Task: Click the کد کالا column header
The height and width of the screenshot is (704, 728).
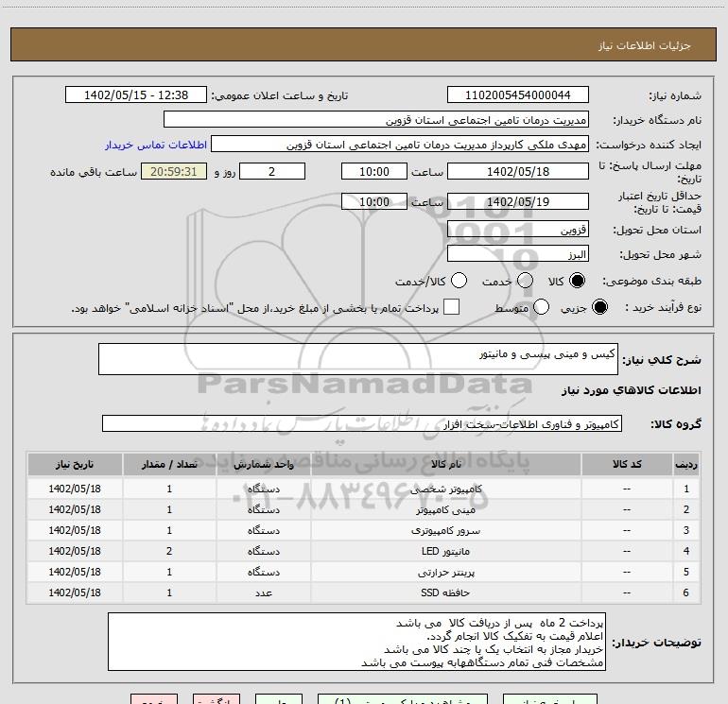Action: tap(627, 464)
